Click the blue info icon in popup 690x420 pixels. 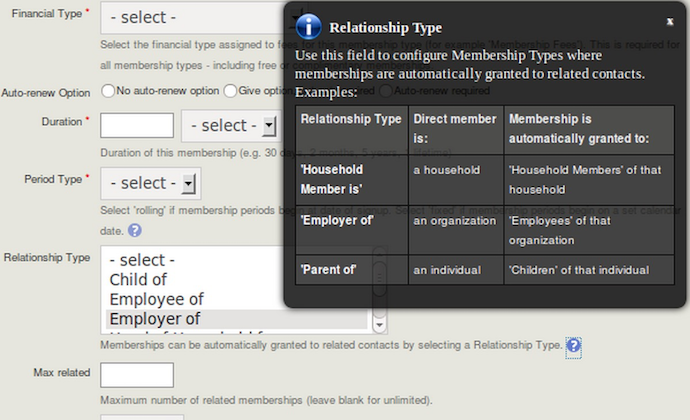[x=309, y=27]
